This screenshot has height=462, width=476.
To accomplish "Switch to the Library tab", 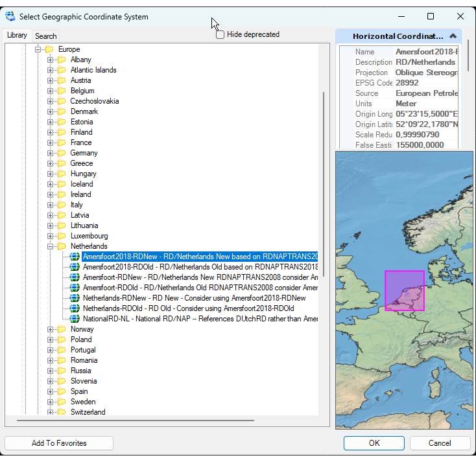I will [17, 36].
